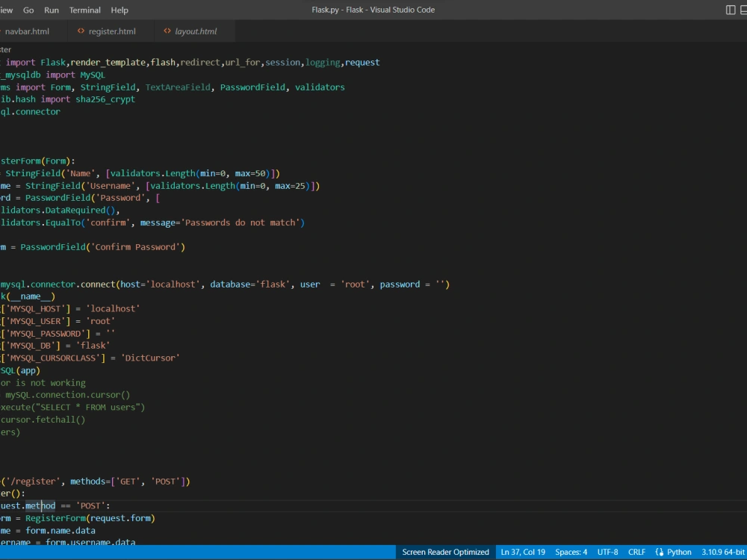747x560 pixels.
Task: Select the 3.10.9 64-bit interpreter
Action: (x=722, y=552)
